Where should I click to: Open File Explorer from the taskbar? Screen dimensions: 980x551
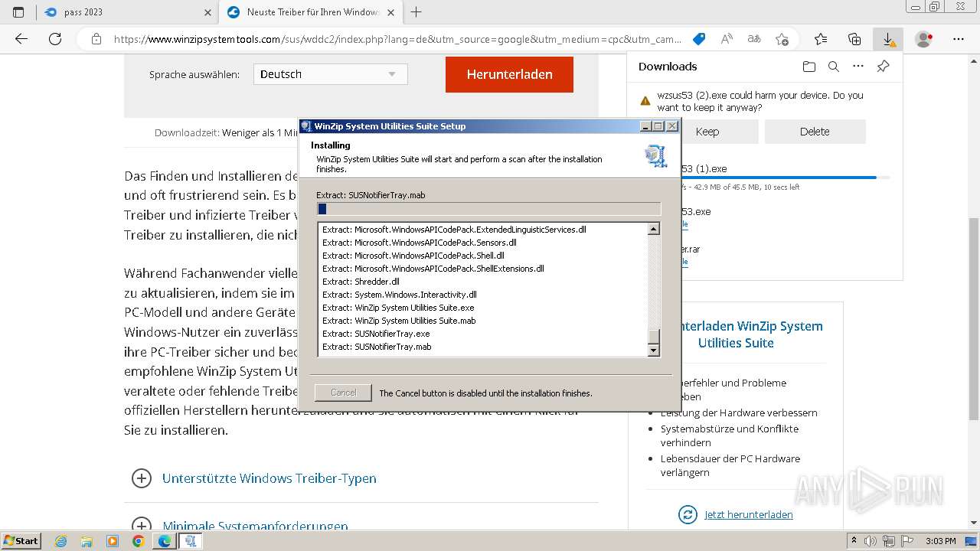click(87, 541)
